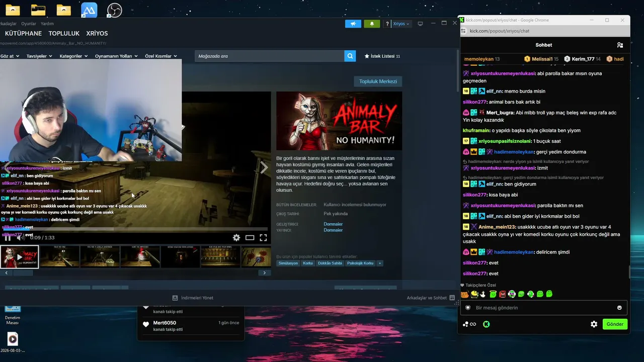This screenshot has width=644, height=362.
Task: Click the Mert6050 follower notification
Action: click(191, 326)
